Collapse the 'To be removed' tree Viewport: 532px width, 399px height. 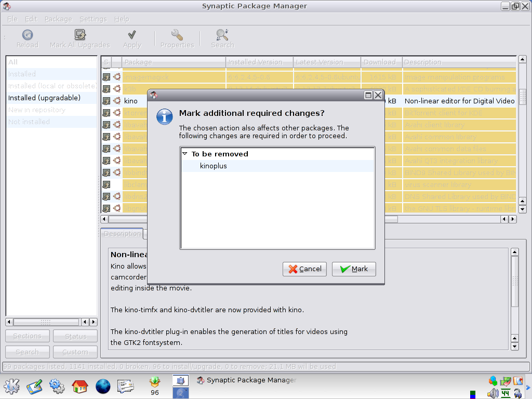[185, 154]
